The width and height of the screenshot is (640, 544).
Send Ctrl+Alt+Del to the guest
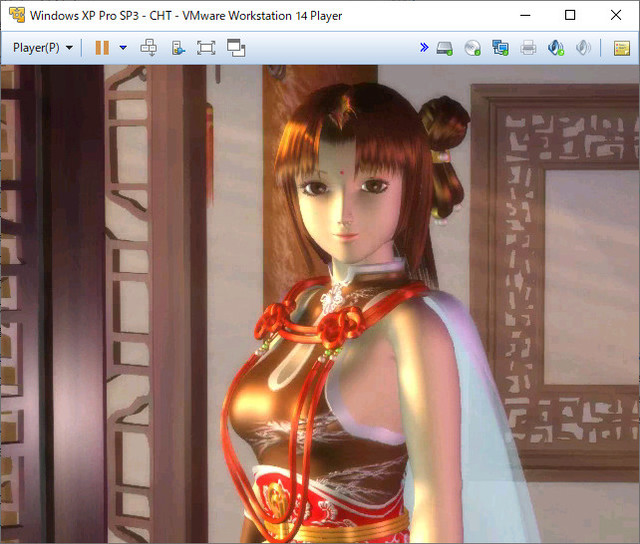point(149,48)
